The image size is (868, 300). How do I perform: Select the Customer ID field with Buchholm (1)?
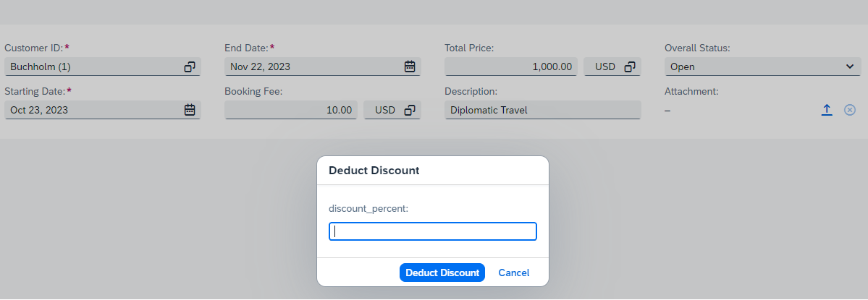[102, 67]
